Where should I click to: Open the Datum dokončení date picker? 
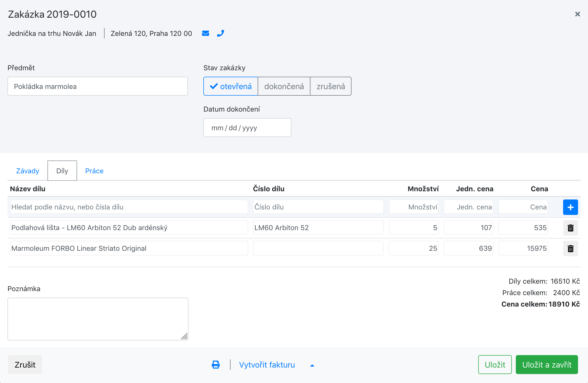247,128
